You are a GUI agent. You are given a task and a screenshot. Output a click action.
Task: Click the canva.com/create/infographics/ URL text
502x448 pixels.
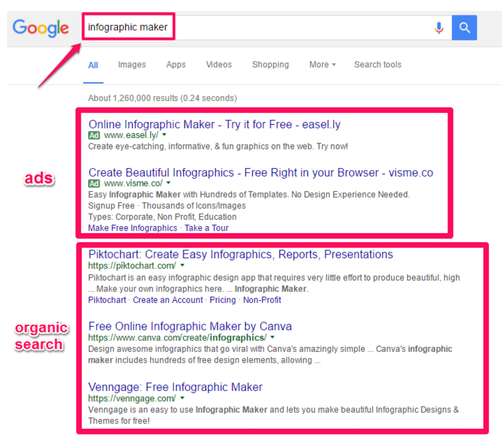click(177, 338)
